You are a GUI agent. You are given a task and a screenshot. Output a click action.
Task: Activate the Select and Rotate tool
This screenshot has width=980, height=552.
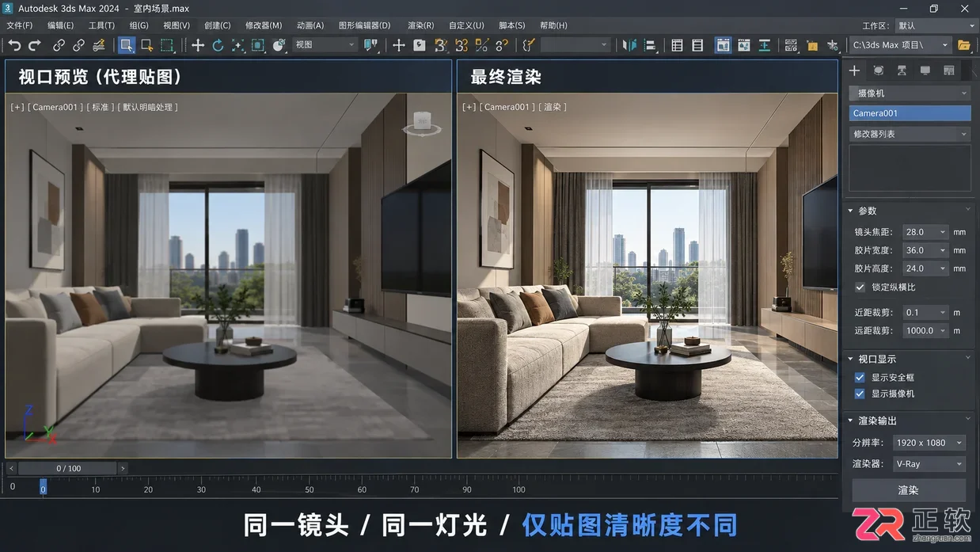pyautogui.click(x=218, y=45)
